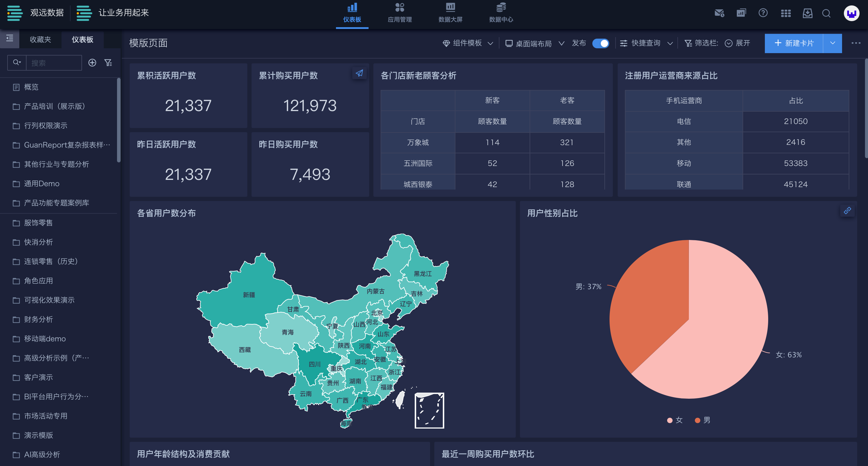Switch to the 收藏夹 tab

click(x=40, y=40)
